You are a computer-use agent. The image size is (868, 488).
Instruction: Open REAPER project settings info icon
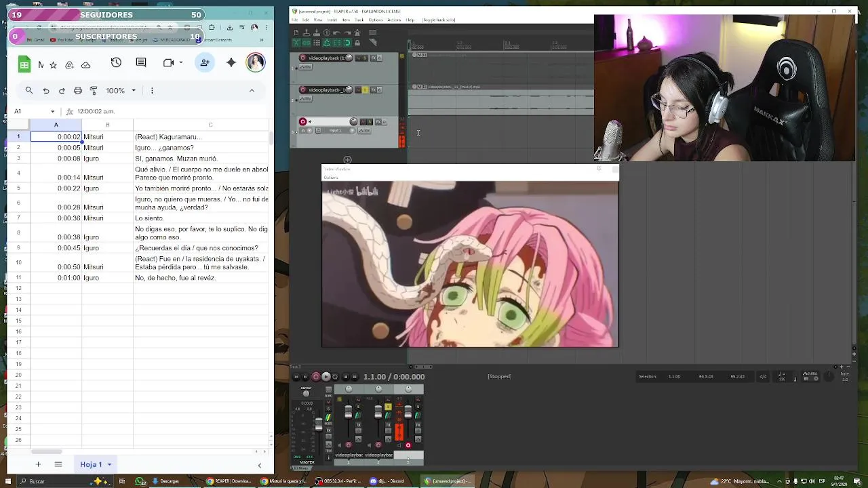[x=326, y=33]
